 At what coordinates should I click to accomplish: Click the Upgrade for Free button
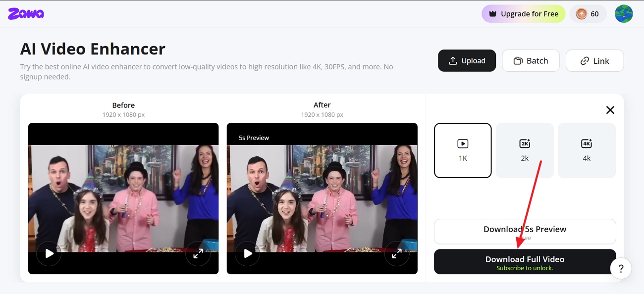click(x=524, y=14)
